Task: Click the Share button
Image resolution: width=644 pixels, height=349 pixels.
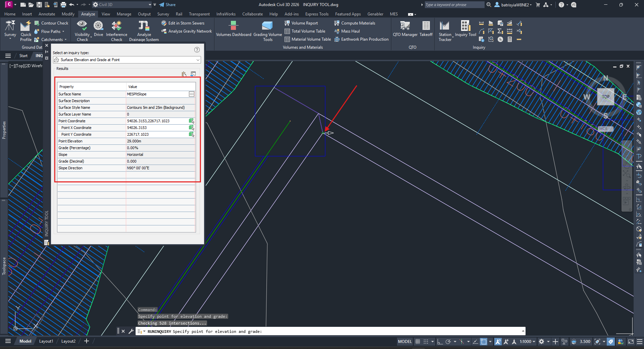Action: 167,5
